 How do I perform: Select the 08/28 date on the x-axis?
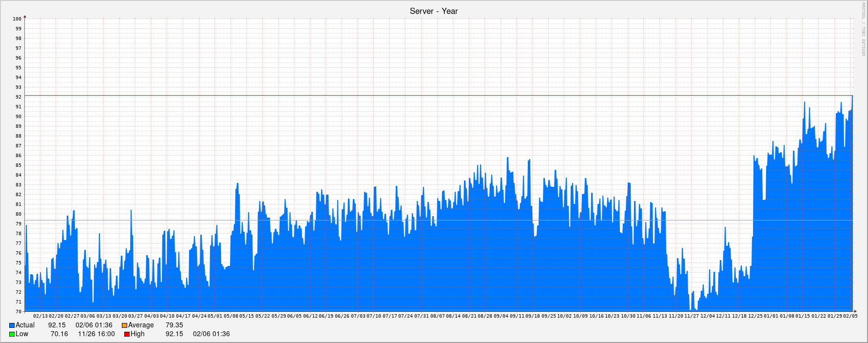click(x=485, y=316)
